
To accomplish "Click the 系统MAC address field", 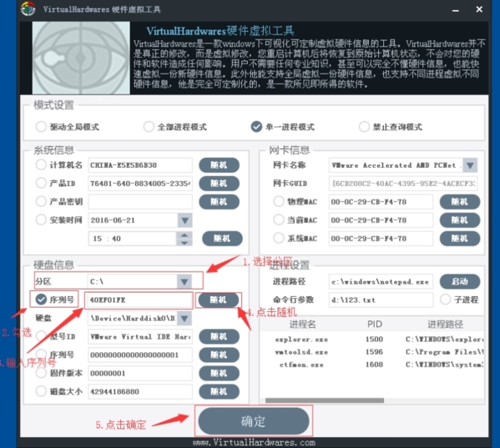I will 381,239.
